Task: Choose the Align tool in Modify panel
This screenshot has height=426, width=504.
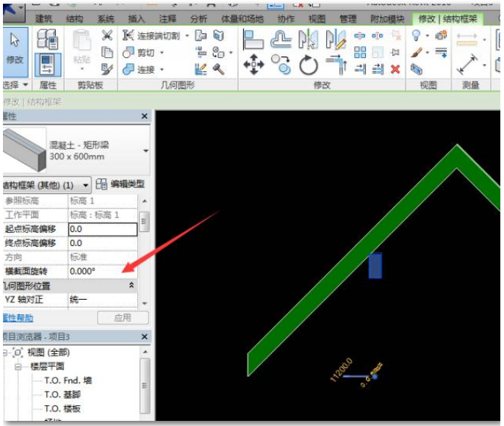Action: (253, 37)
